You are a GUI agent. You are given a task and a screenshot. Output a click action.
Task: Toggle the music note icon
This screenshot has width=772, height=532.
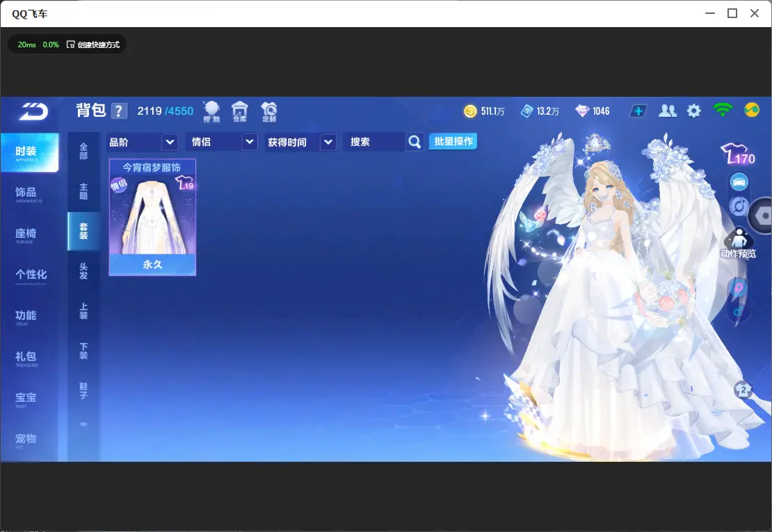point(739,206)
